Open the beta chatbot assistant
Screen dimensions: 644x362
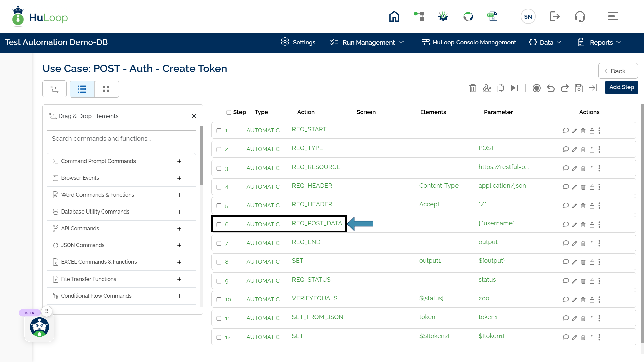pyautogui.click(x=39, y=327)
